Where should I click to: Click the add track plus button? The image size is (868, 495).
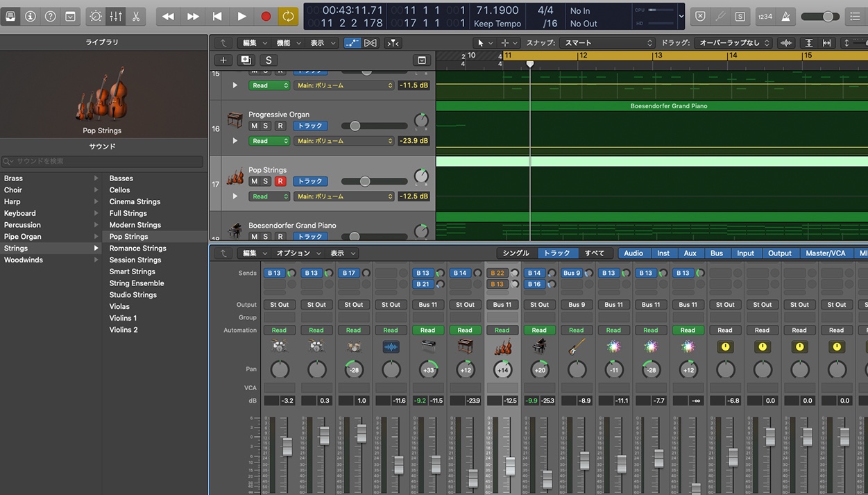(223, 60)
